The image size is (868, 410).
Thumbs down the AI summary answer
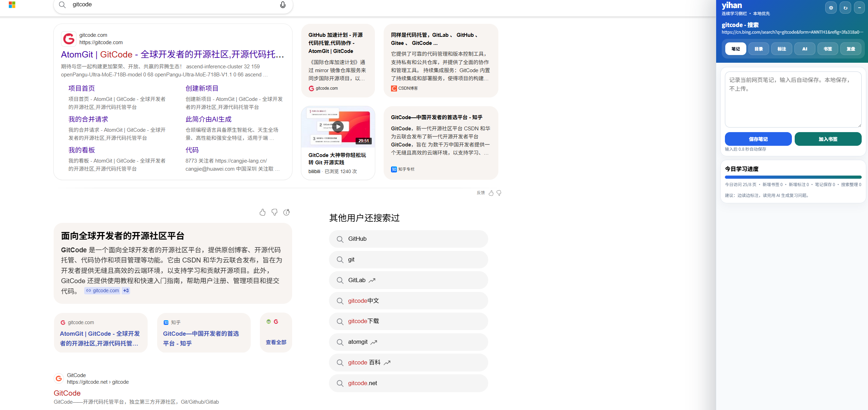[275, 212]
